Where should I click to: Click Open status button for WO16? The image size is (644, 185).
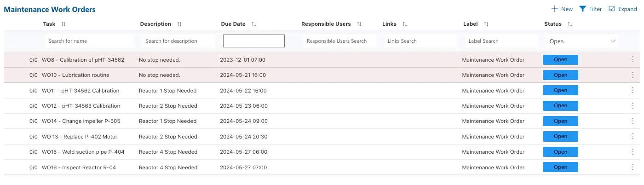pyautogui.click(x=560, y=168)
